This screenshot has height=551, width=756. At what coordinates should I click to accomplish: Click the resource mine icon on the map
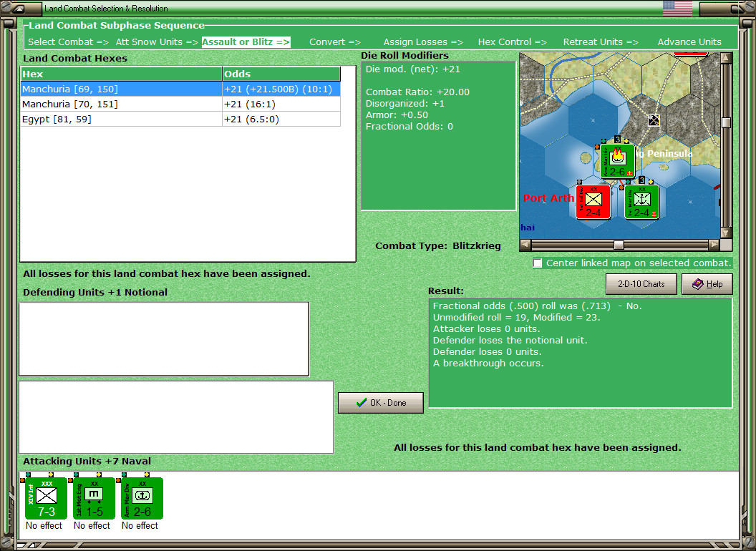[x=654, y=120]
